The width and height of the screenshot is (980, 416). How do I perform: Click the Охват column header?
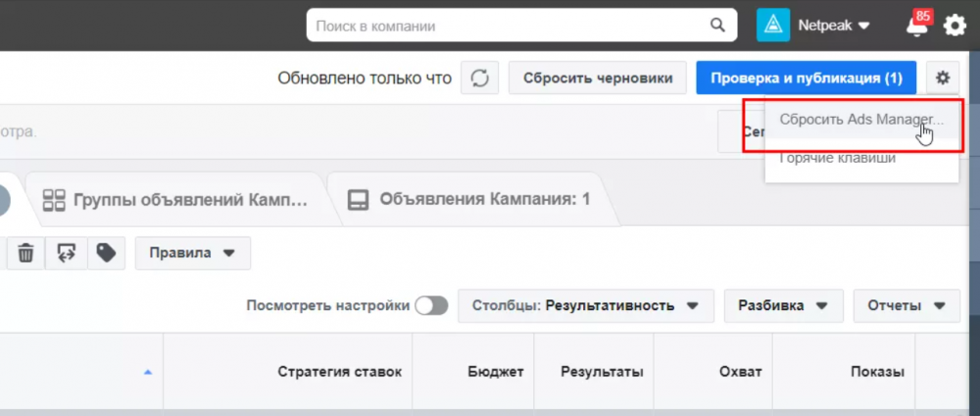(712, 372)
